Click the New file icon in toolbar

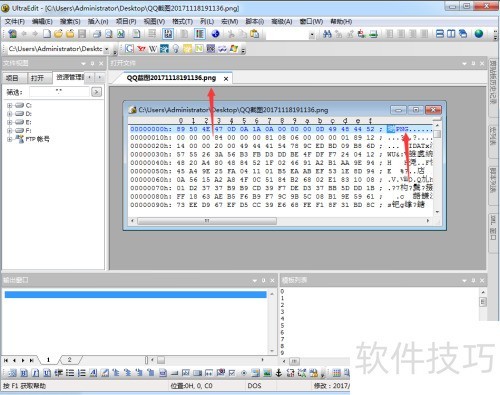47,34
